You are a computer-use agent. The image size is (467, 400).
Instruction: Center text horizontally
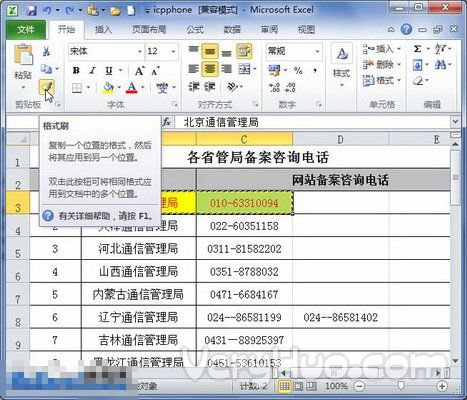pos(210,69)
